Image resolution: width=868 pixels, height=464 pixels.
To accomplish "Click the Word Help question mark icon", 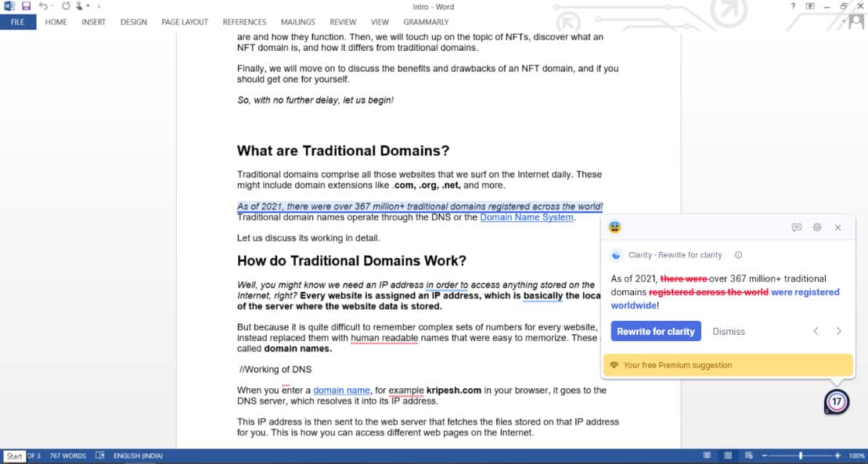I will point(793,6).
